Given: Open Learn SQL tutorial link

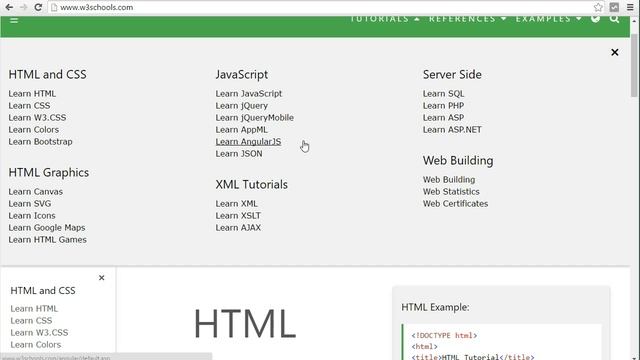Looking at the screenshot, I should (x=443, y=93).
